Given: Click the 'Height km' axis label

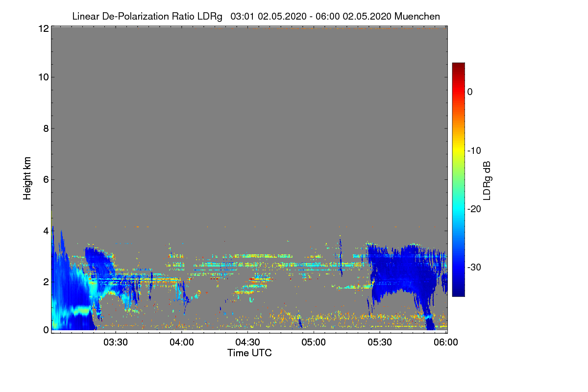Looking at the screenshot, I should [27, 178].
